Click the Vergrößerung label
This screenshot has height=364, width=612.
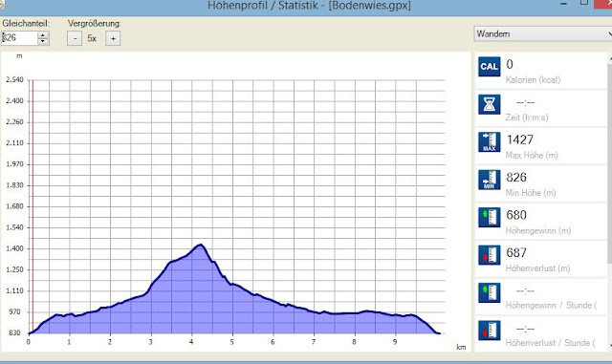coord(94,24)
